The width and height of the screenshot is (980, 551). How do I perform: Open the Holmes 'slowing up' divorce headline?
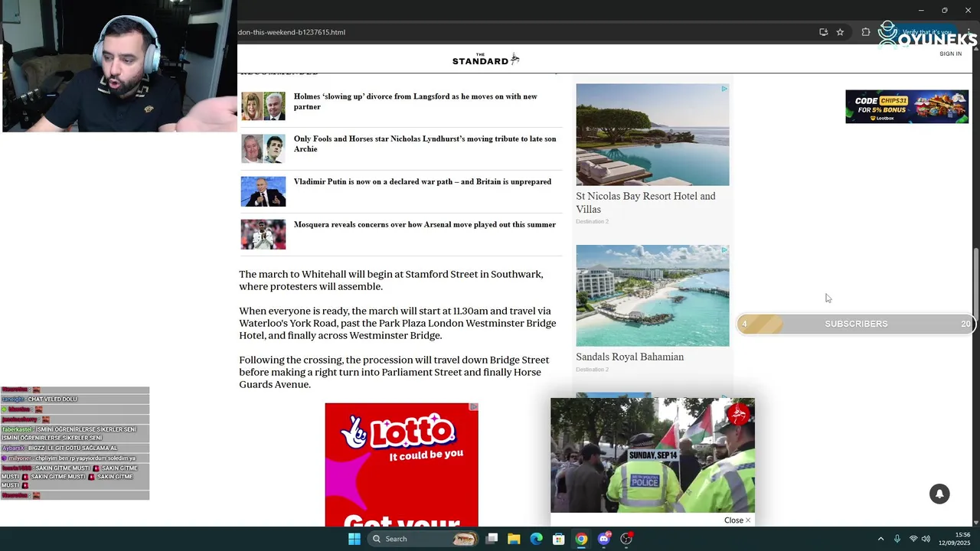point(416,102)
